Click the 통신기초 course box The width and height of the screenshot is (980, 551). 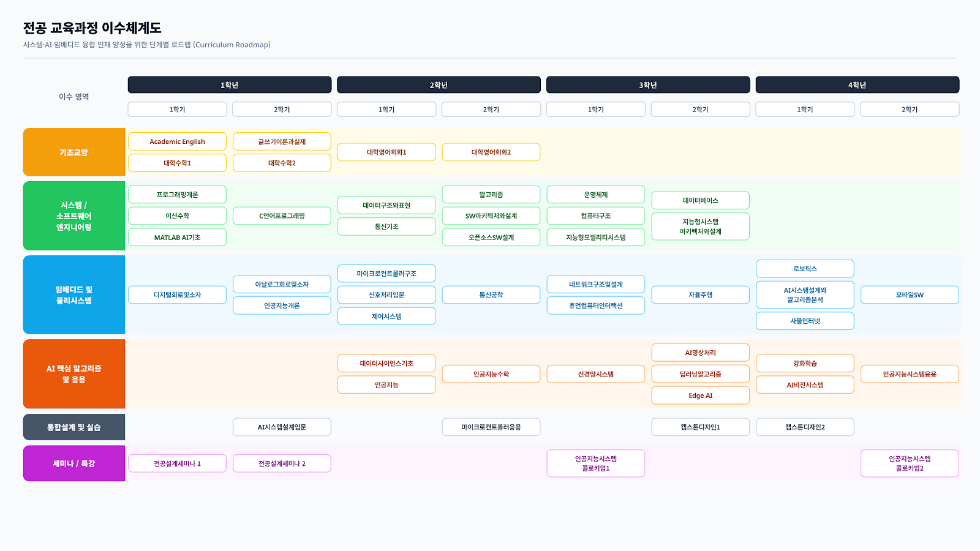[386, 227]
